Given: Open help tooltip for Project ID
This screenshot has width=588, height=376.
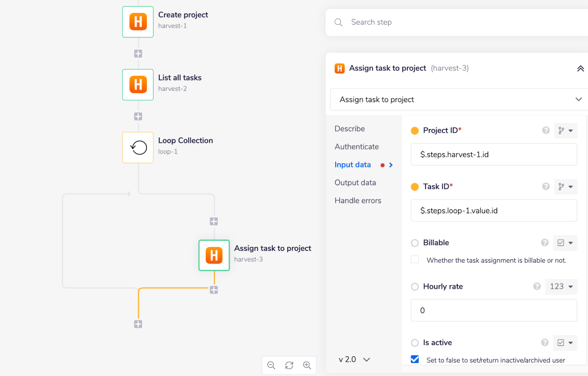Looking at the screenshot, I should pos(546,130).
